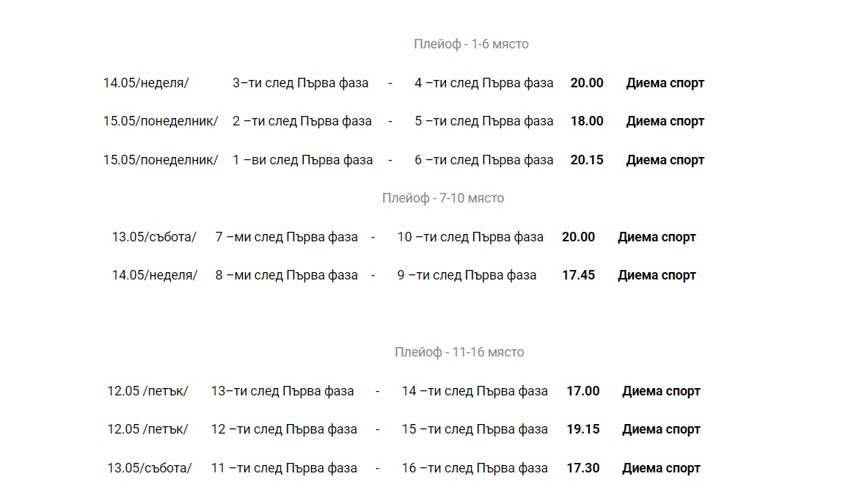862x504 pixels.
Task: Click "13–ти след Първа фаза" text
Action: (282, 391)
